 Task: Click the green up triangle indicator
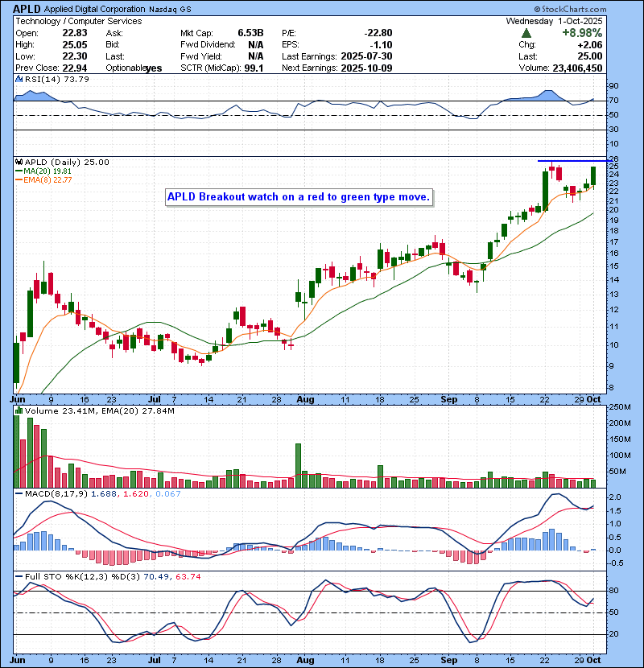pos(526,33)
